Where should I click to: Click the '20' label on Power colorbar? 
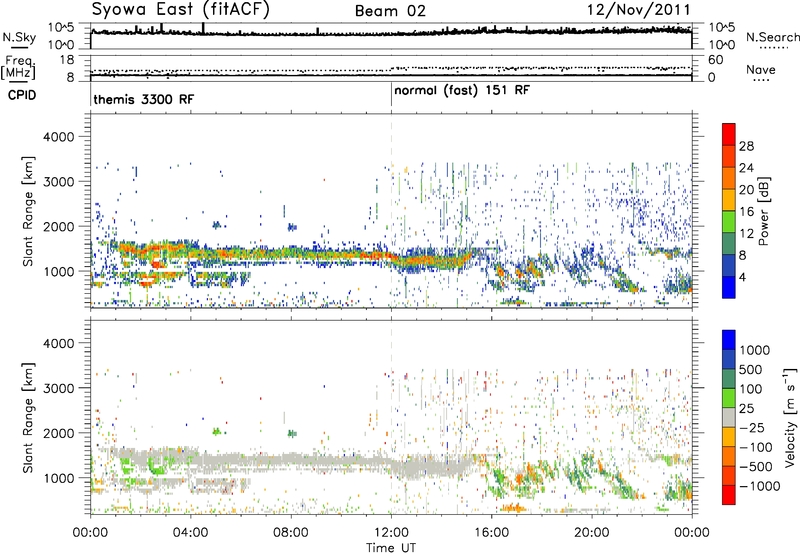746,190
